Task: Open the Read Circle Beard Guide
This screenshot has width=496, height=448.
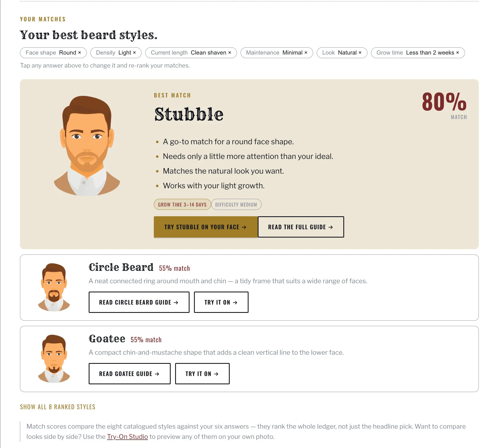Action: [139, 302]
